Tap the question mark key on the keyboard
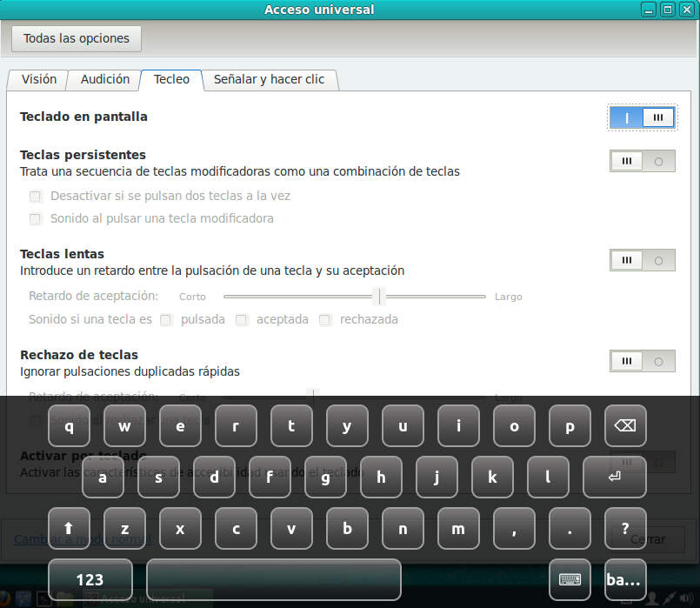This screenshot has width=700, height=608. (x=625, y=528)
